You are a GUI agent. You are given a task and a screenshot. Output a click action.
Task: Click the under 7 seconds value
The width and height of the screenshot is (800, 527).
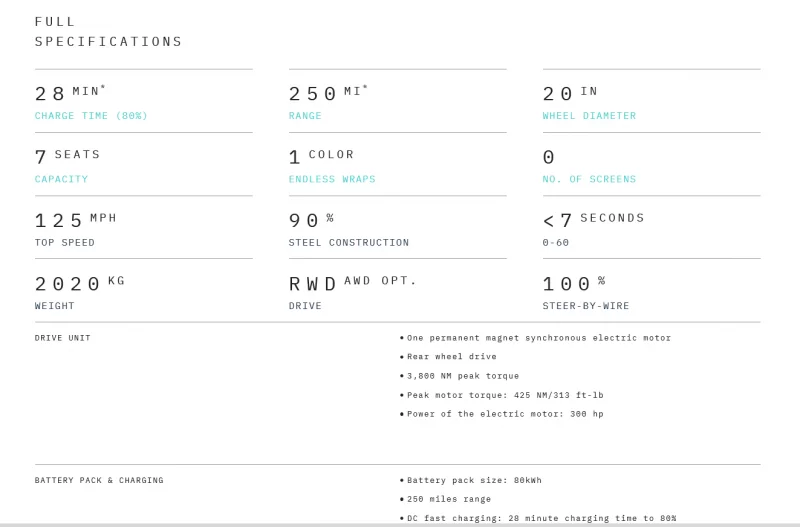click(x=593, y=220)
